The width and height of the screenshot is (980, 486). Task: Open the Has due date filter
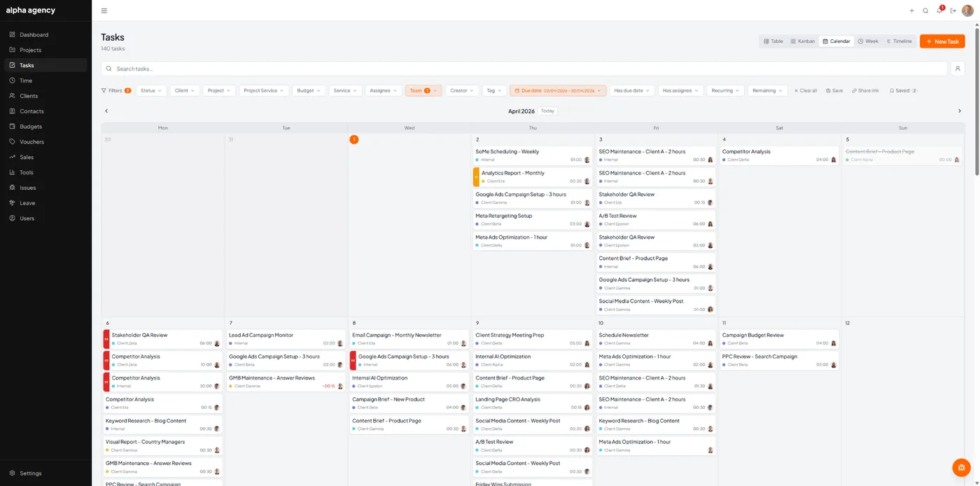pyautogui.click(x=632, y=90)
